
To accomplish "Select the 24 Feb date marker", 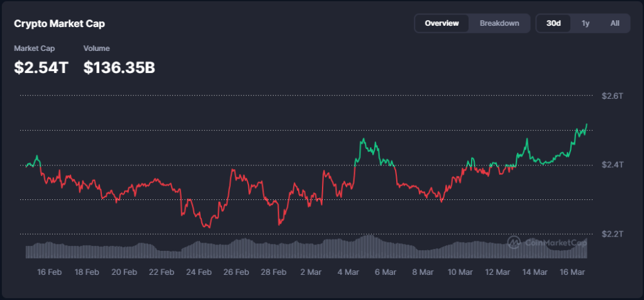I will 199,272.
